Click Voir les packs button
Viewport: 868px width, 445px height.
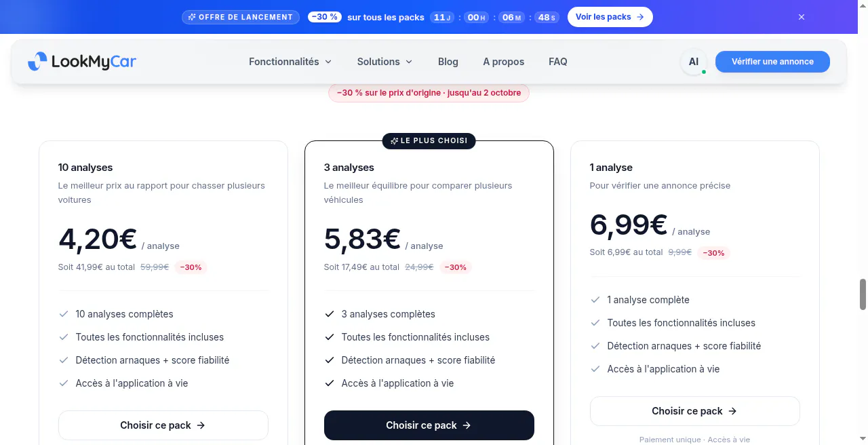pyautogui.click(x=610, y=17)
